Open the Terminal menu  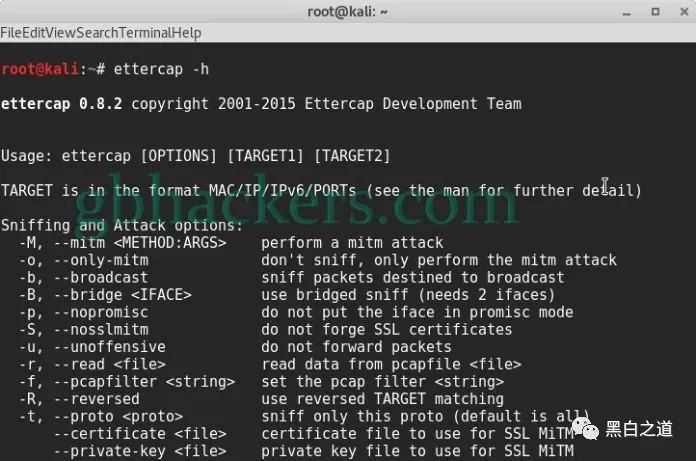click(145, 33)
